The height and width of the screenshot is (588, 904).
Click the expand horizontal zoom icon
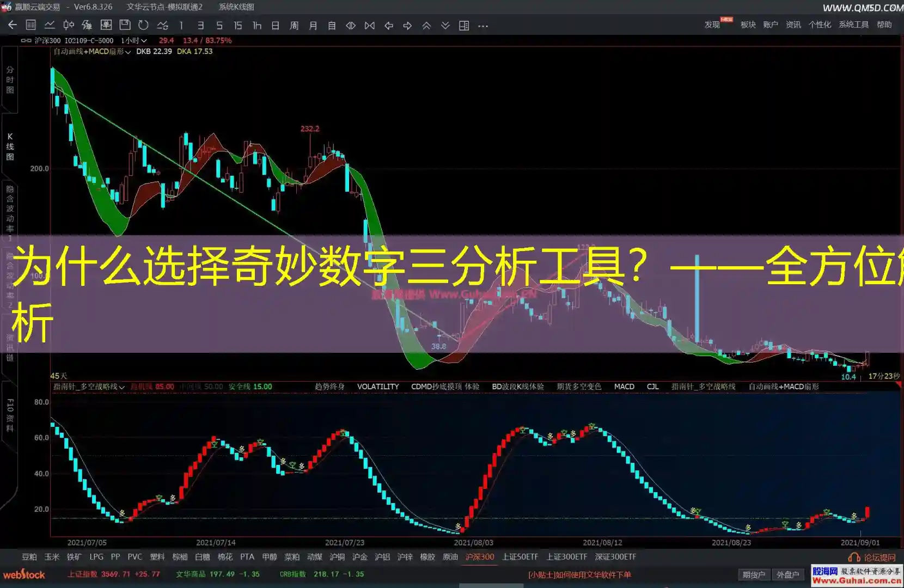tap(351, 25)
